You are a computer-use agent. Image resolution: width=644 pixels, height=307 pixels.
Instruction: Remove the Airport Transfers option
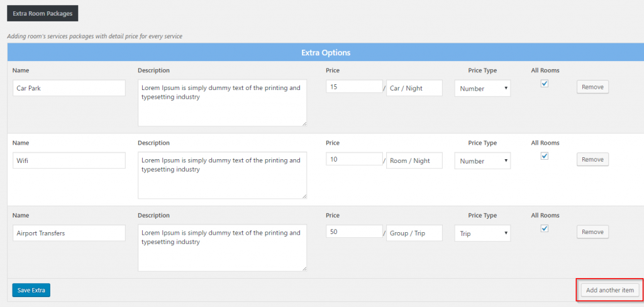pos(592,232)
